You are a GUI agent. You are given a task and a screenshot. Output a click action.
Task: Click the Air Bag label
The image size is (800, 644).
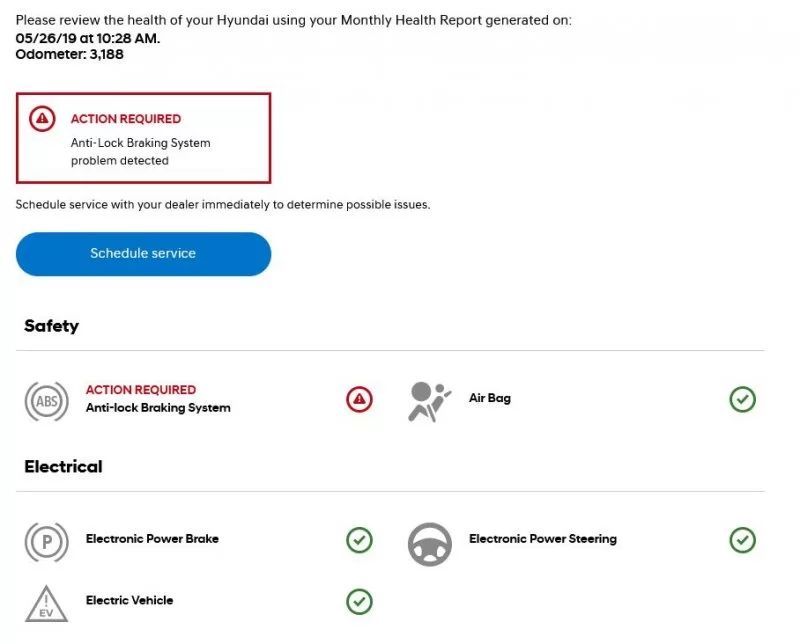click(x=490, y=398)
